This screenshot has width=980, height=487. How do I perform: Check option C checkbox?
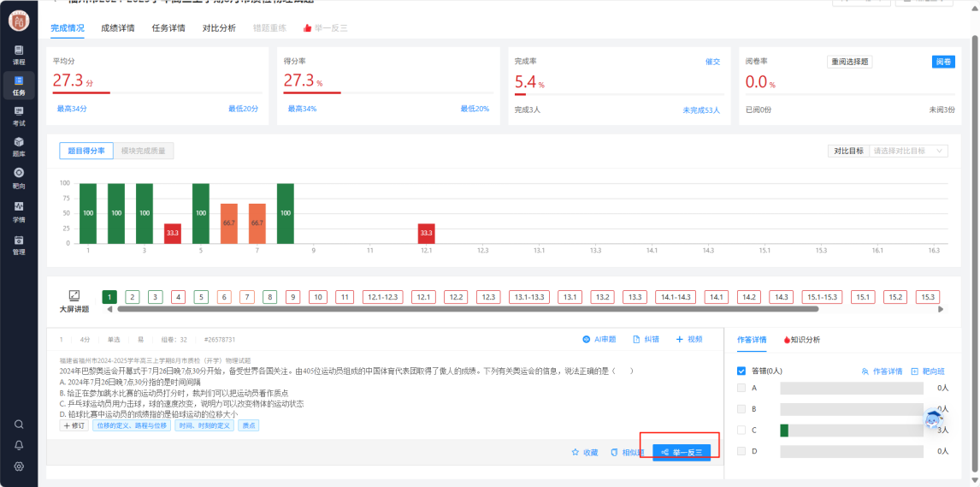[741, 431]
